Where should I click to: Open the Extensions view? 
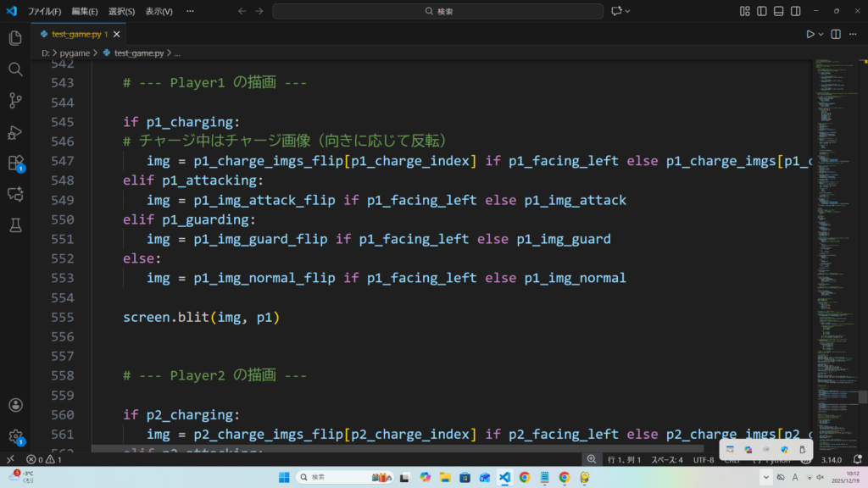pos(14,163)
